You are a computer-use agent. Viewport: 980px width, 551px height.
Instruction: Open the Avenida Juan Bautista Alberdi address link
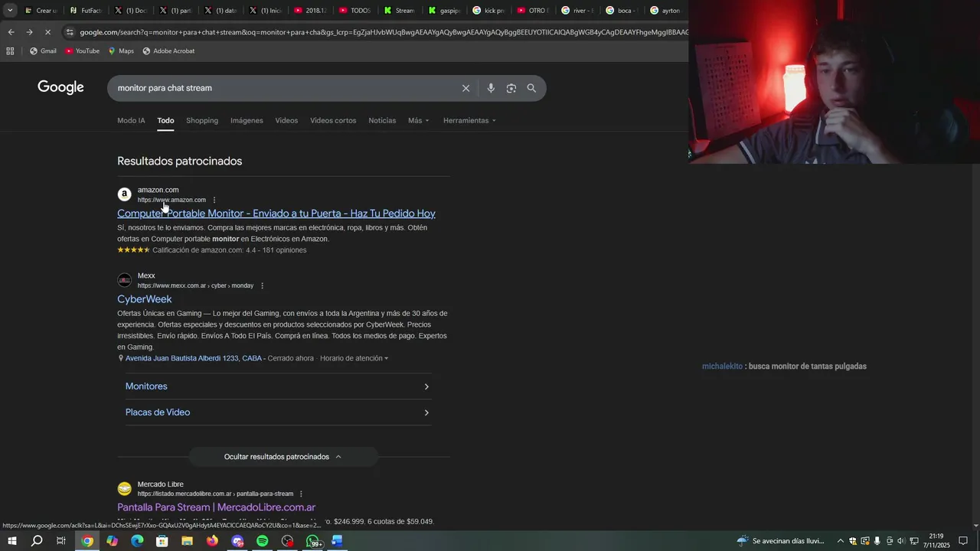[194, 358]
